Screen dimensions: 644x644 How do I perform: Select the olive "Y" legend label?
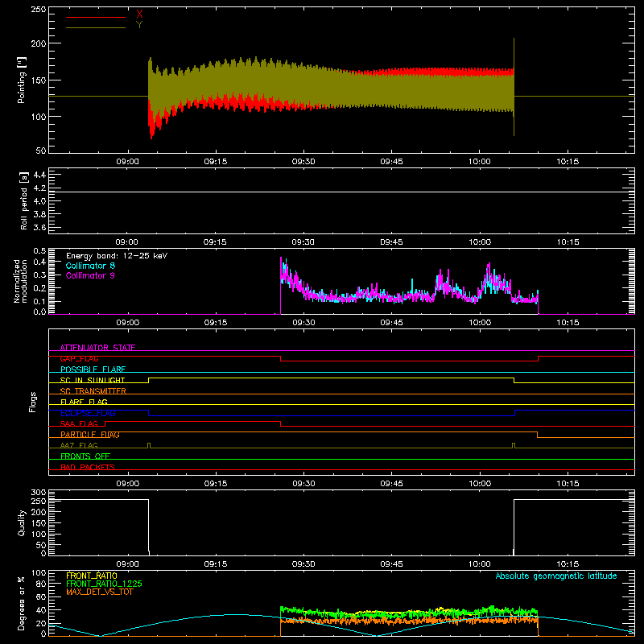tap(139, 25)
